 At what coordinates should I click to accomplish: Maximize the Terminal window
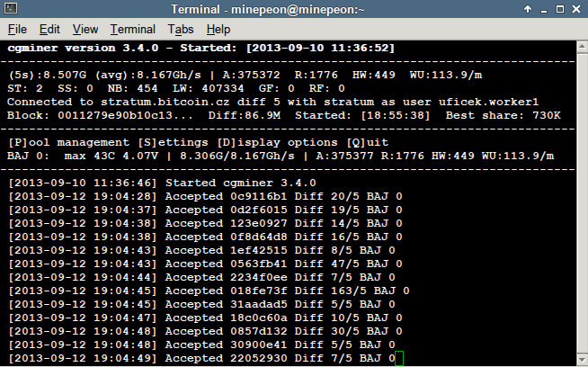[x=559, y=10]
